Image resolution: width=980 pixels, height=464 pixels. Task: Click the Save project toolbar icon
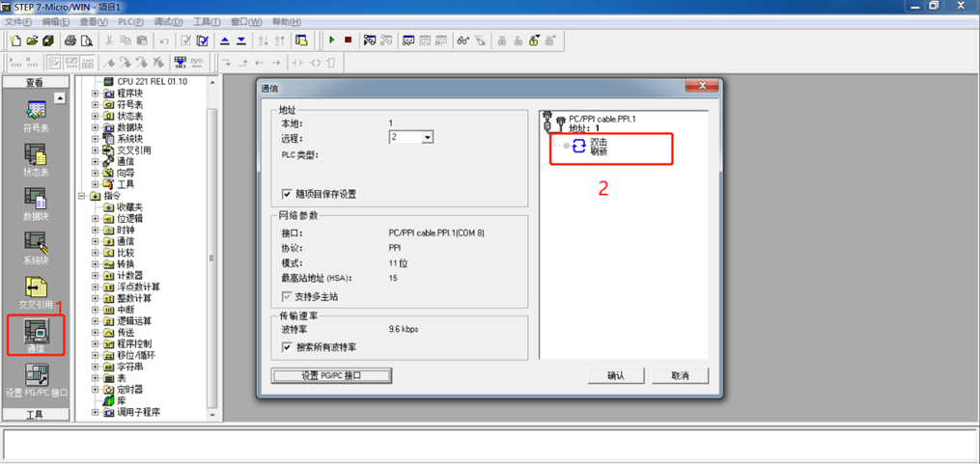tap(48, 41)
